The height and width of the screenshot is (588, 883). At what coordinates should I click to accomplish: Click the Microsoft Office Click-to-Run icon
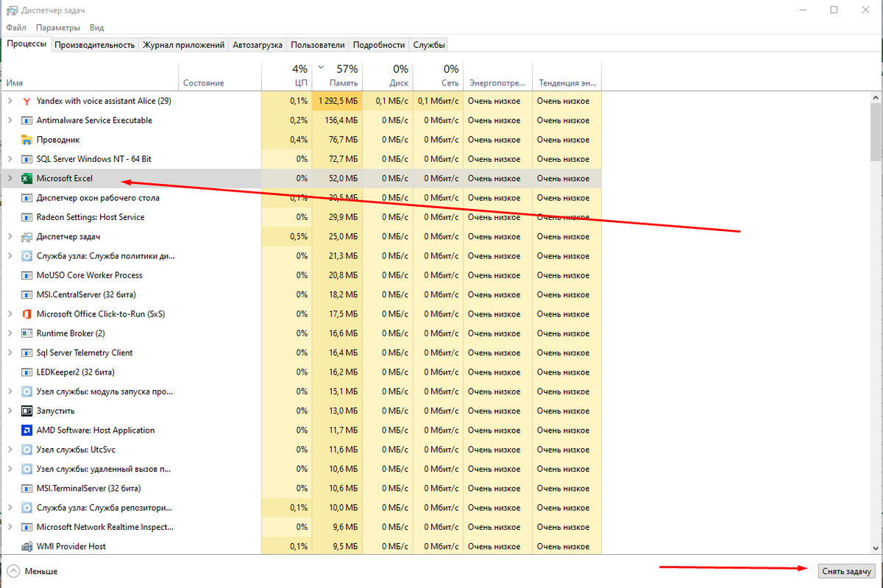(x=26, y=314)
